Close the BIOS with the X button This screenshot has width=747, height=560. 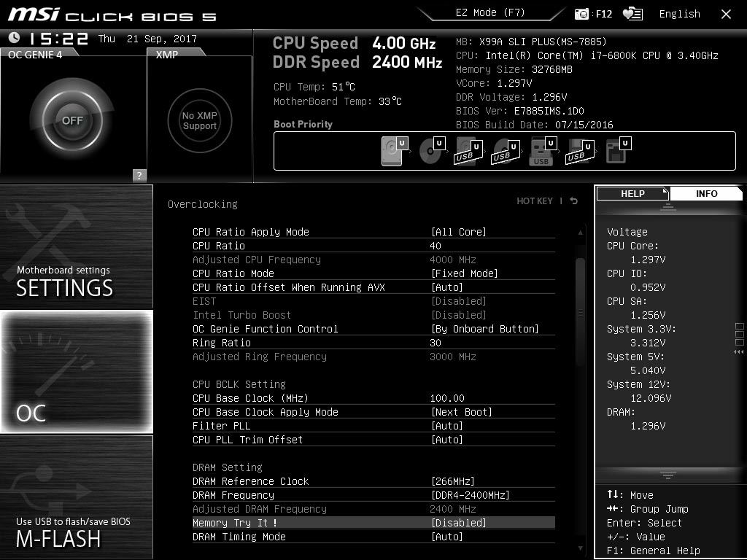[726, 15]
